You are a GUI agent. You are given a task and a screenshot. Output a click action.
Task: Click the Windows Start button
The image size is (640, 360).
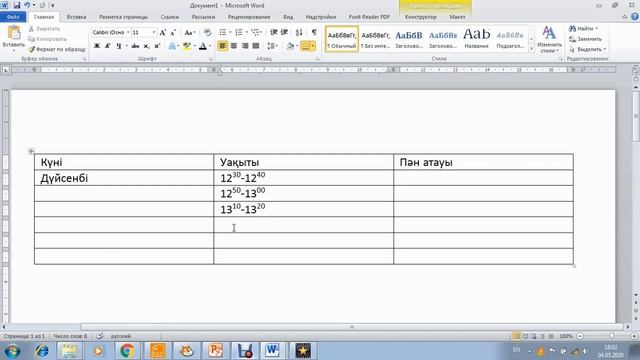pyautogui.click(x=12, y=351)
